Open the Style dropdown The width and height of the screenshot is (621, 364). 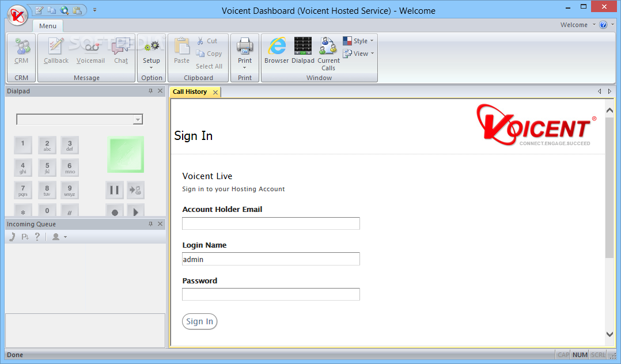358,41
